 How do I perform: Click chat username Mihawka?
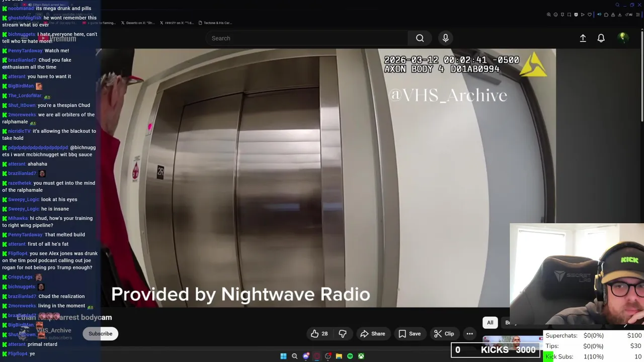(x=18, y=219)
